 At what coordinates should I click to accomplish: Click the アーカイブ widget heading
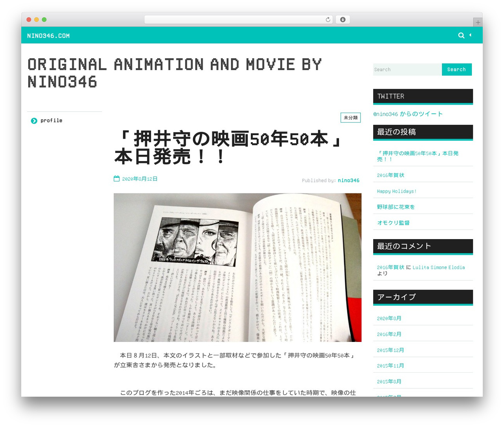coord(423,297)
